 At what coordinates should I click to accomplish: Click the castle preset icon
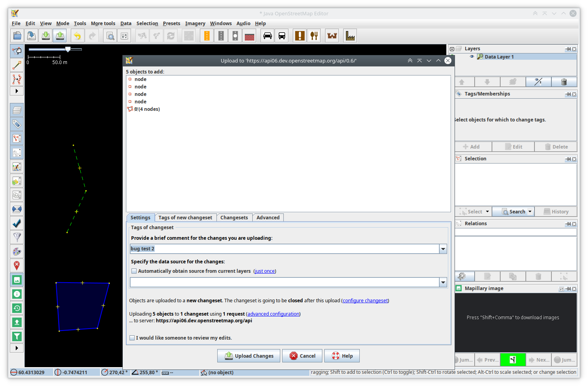coord(332,36)
